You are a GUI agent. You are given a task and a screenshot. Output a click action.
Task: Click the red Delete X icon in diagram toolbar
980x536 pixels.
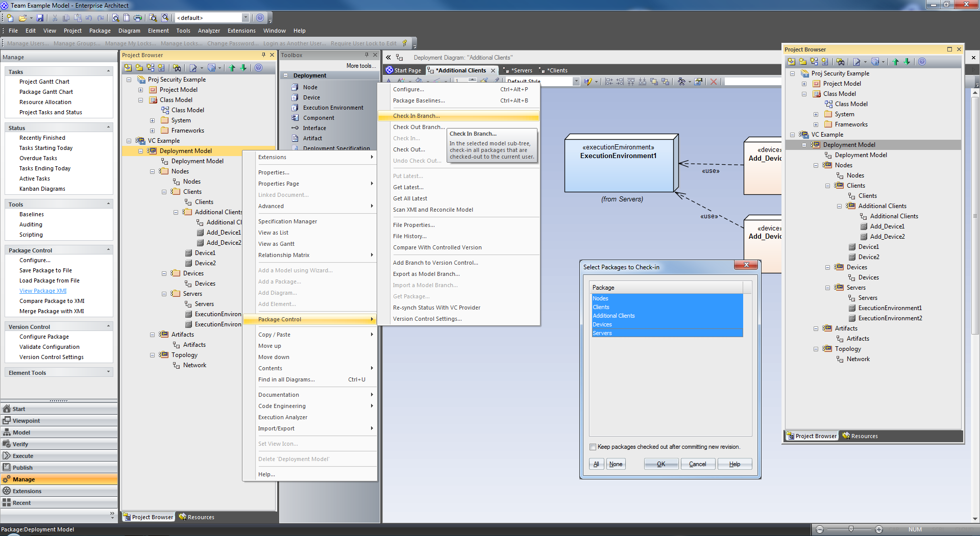tap(714, 82)
